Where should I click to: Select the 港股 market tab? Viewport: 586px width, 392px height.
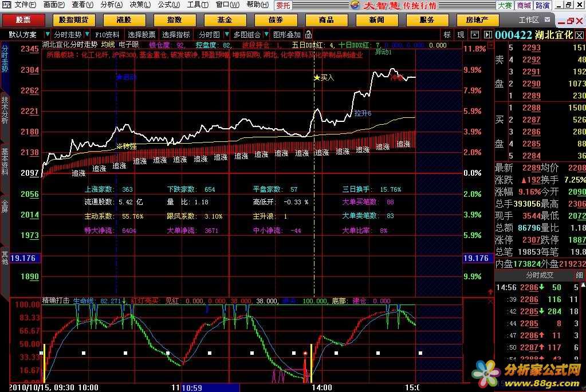coord(124,20)
